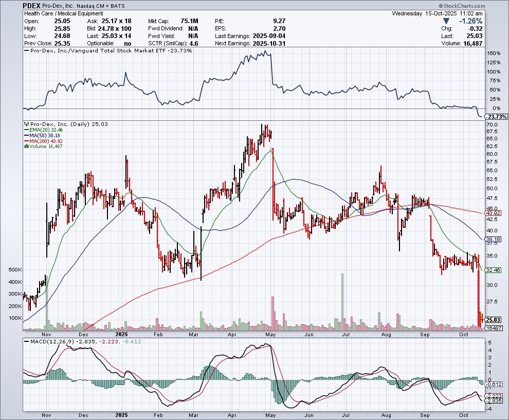The image size is (509, 420).
Task: Click the Ask quote 25.17 x 18
Action: point(116,21)
